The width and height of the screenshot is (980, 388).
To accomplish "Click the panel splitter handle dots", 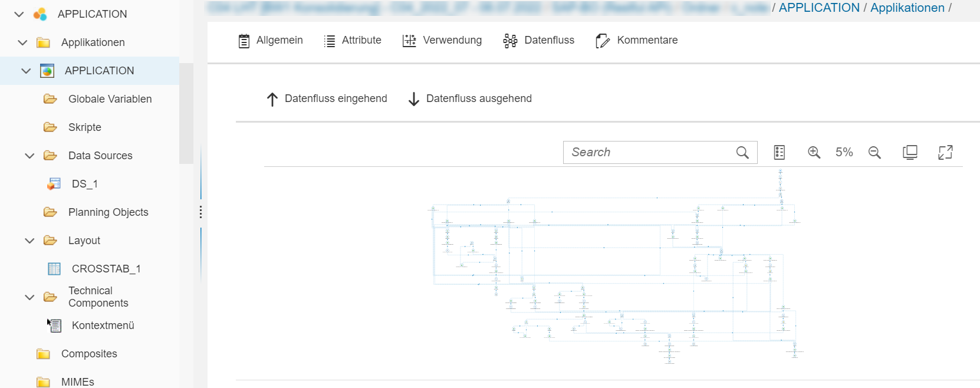I will pos(200,212).
